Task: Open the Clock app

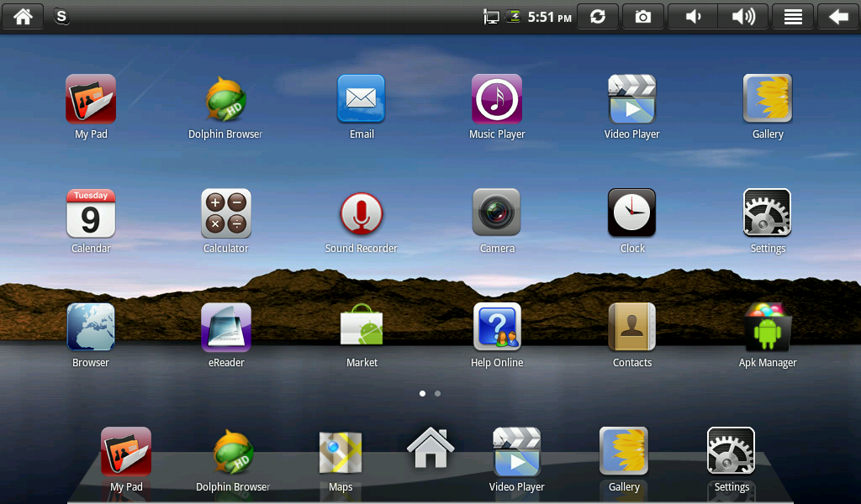Action: (x=632, y=213)
